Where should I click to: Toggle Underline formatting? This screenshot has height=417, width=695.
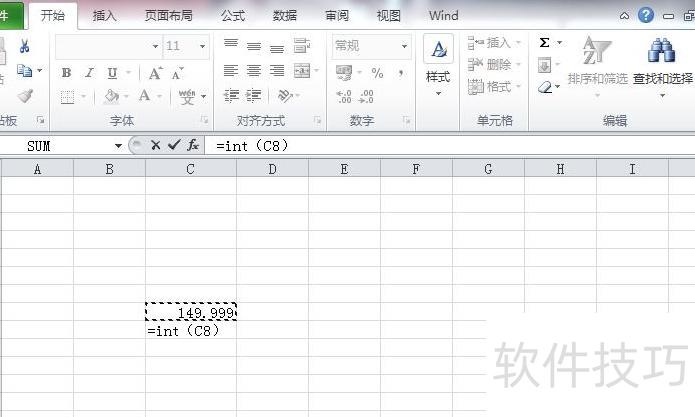113,73
